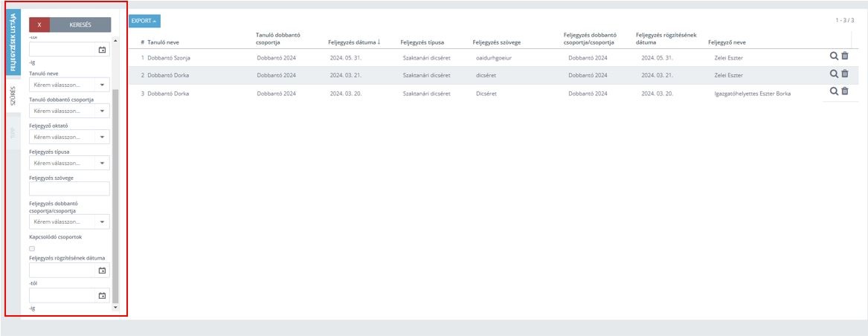Delete Dobbantó Szonja's note with trash icon
The height and width of the screenshot is (336, 868).
(x=845, y=56)
